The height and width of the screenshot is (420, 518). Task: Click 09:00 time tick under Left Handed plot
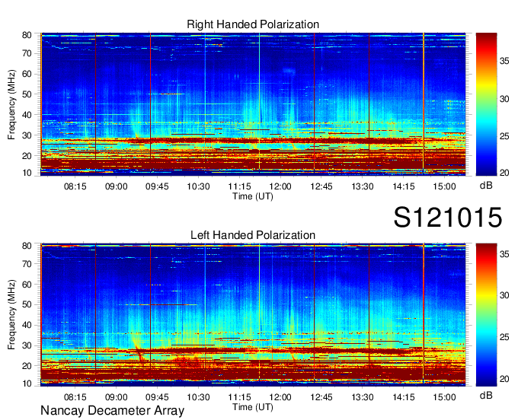coord(116,397)
